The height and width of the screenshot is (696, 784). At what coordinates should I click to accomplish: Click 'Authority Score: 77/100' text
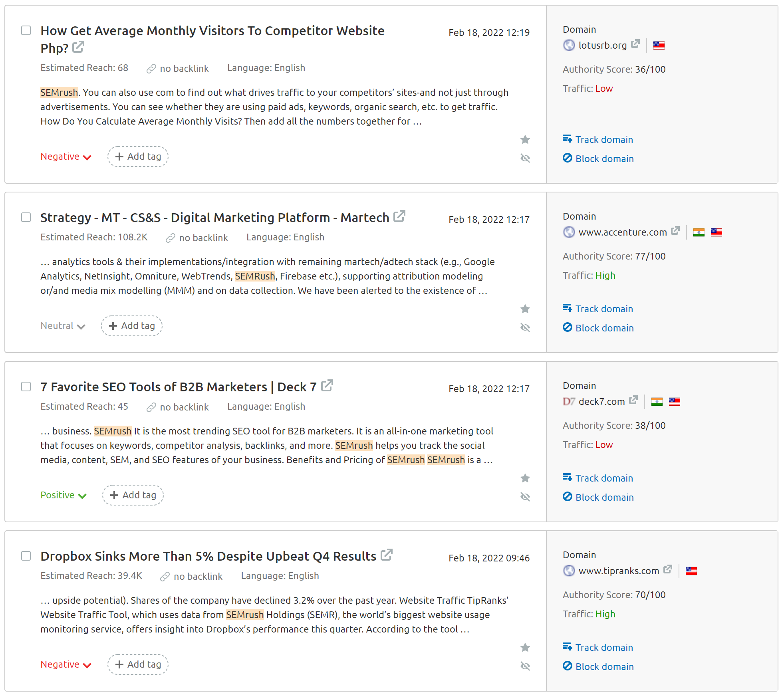614,256
